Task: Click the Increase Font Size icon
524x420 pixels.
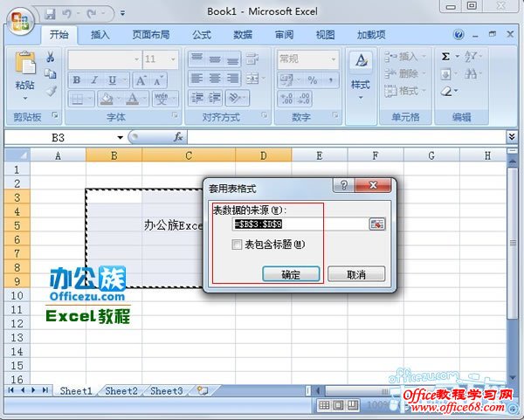Action: (x=141, y=80)
